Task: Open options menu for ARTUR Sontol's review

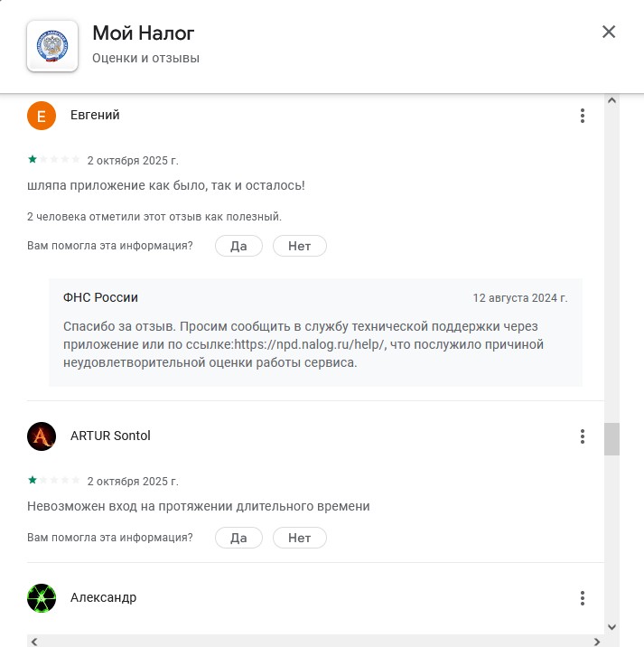Action: tap(583, 436)
